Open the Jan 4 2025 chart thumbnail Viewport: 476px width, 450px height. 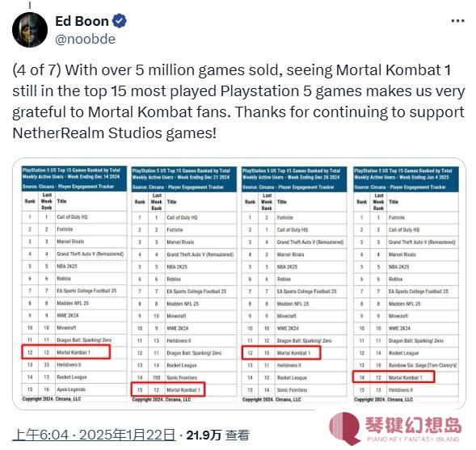coord(406,284)
